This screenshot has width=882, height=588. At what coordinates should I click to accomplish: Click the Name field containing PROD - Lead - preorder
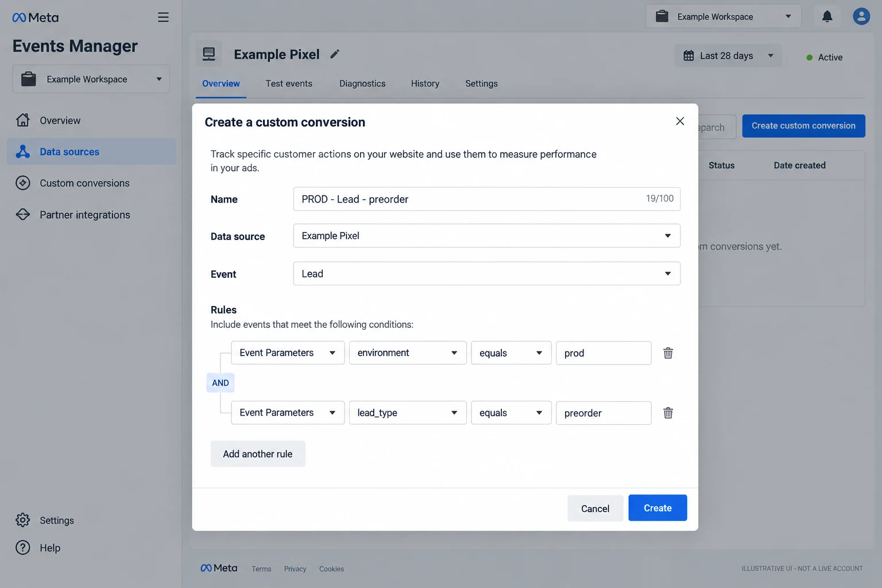[487, 199]
